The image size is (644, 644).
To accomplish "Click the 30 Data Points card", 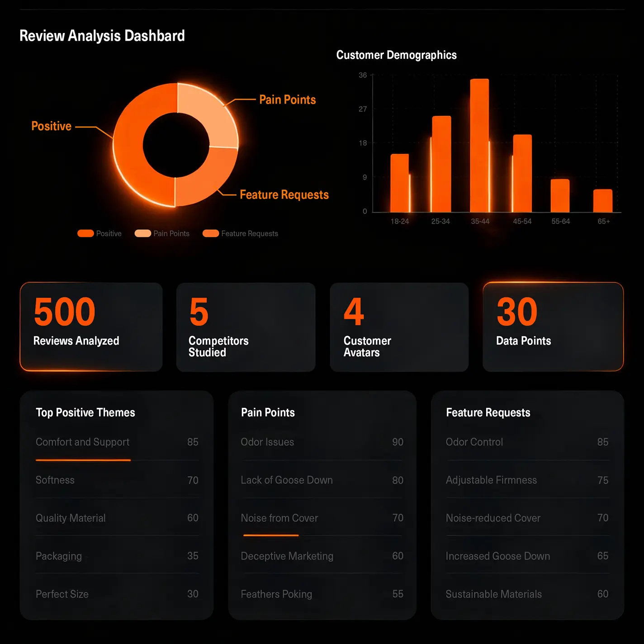I will point(553,327).
